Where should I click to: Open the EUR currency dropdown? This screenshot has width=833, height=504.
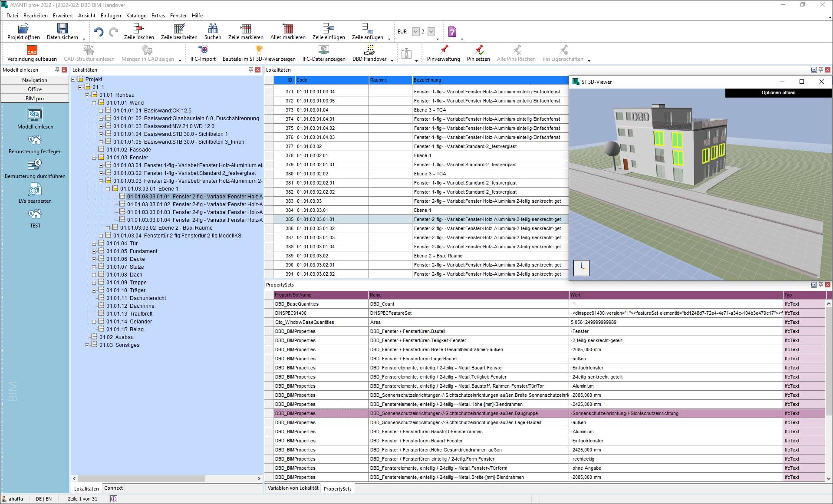click(x=416, y=32)
